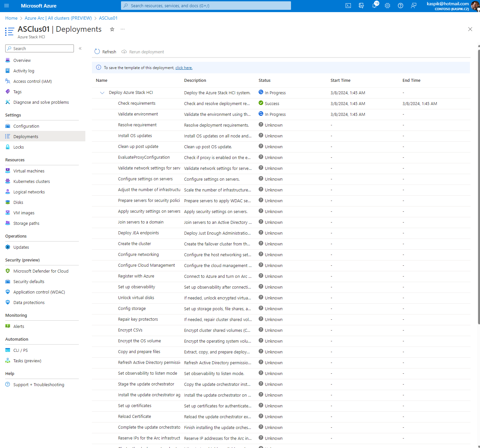
Task: Collapse the Deploy Azure Stack HCI row
Action: pos(102,93)
